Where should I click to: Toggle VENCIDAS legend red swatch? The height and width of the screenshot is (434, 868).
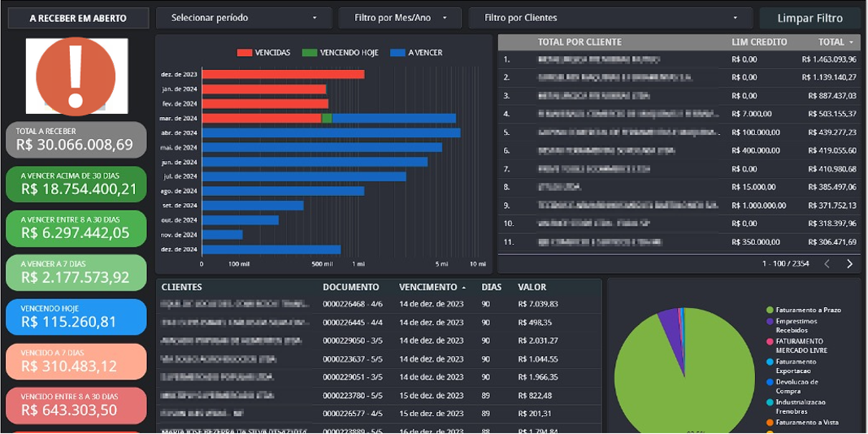point(244,53)
